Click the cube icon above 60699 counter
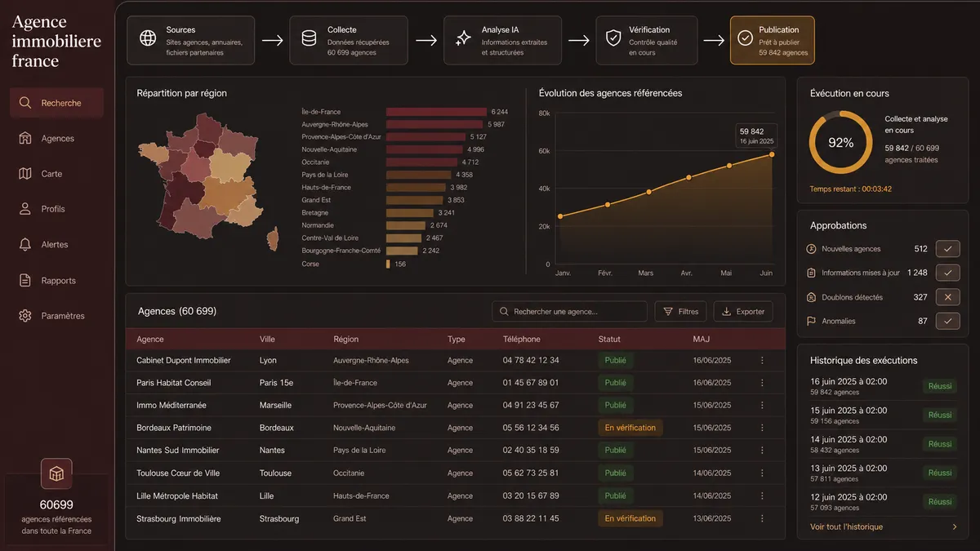Screen dimensions: 980x551 [56, 473]
